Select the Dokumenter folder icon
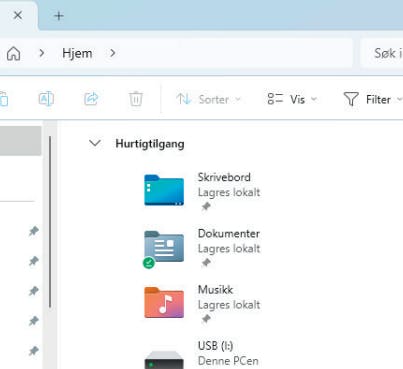This screenshot has width=403, height=369. pos(163,249)
